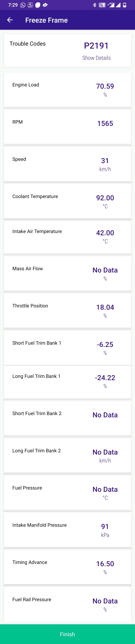Screen dimensions: 135x644
Task: Select Short Fuel Trim Bank 1 card
Action: point(67,348)
